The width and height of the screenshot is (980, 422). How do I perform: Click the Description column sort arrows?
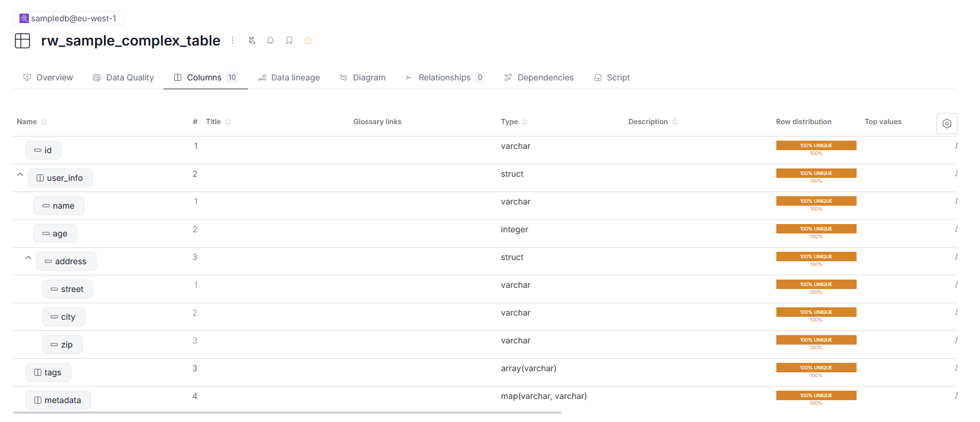[x=675, y=122]
